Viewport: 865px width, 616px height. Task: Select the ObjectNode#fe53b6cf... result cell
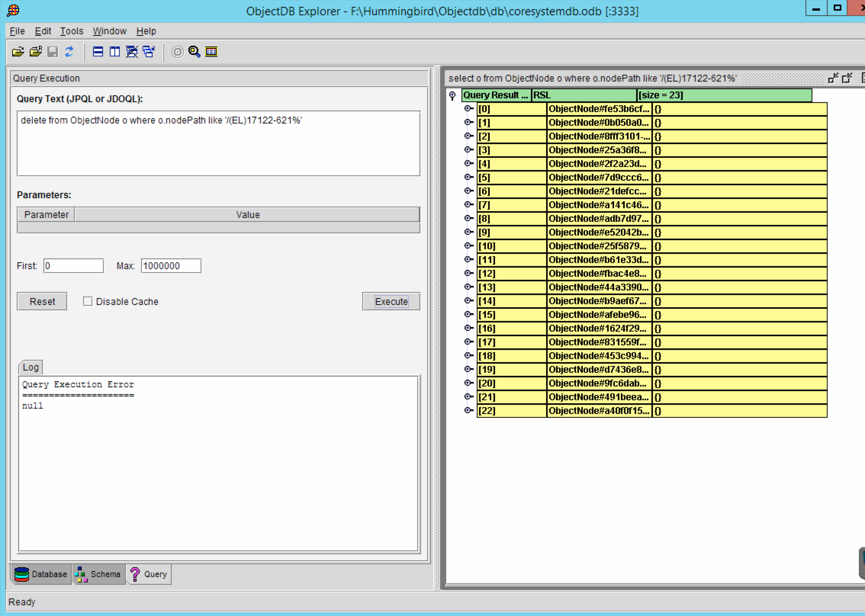599,109
